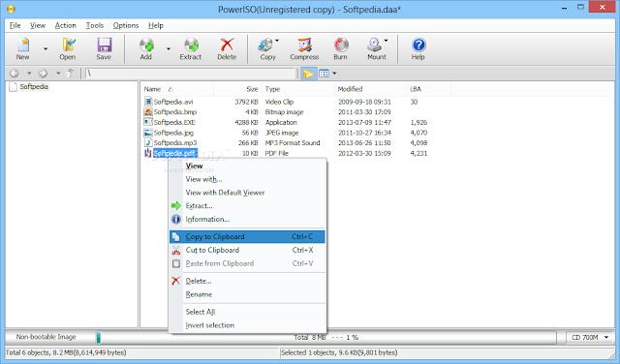Expand the view mode dropdown arrow
This screenshot has width=620, height=364.
[x=334, y=74]
